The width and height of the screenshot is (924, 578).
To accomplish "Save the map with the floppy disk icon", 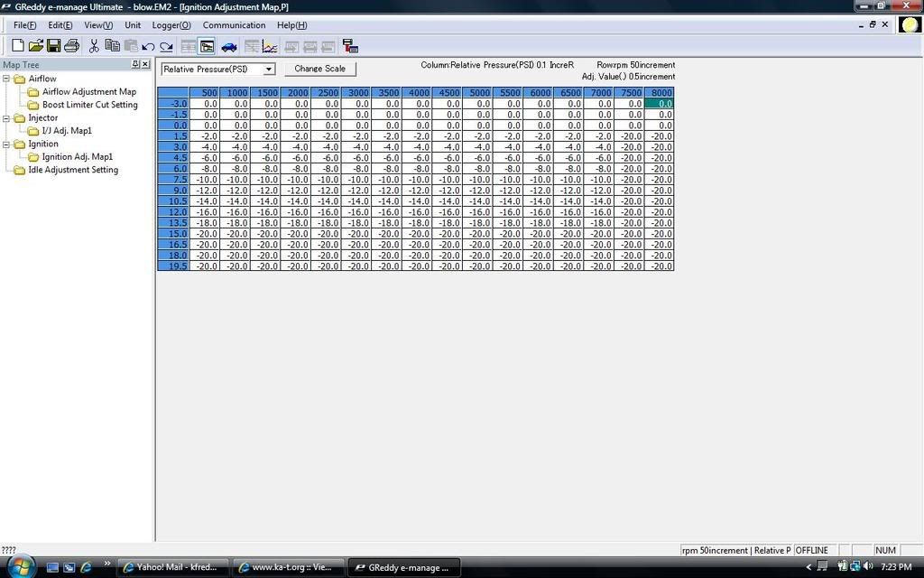I will (x=53, y=46).
